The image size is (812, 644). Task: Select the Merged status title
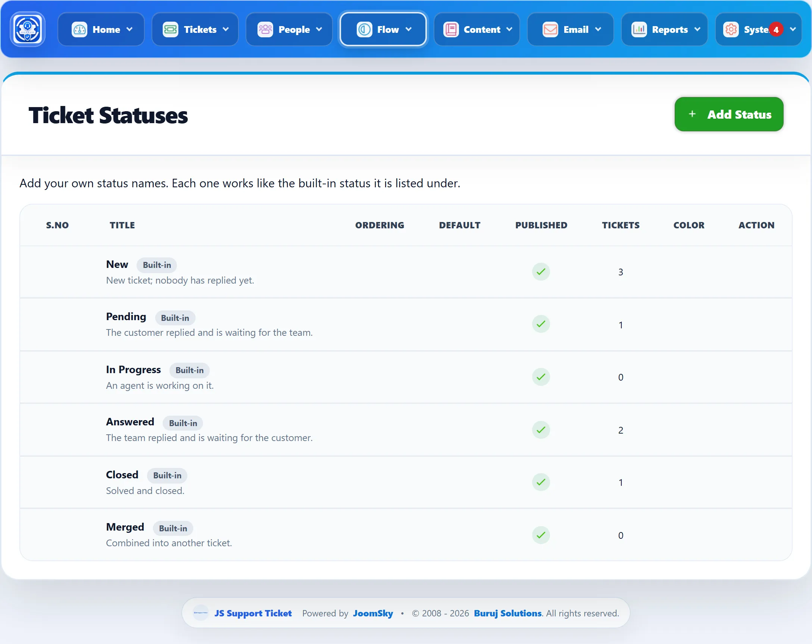tap(125, 527)
